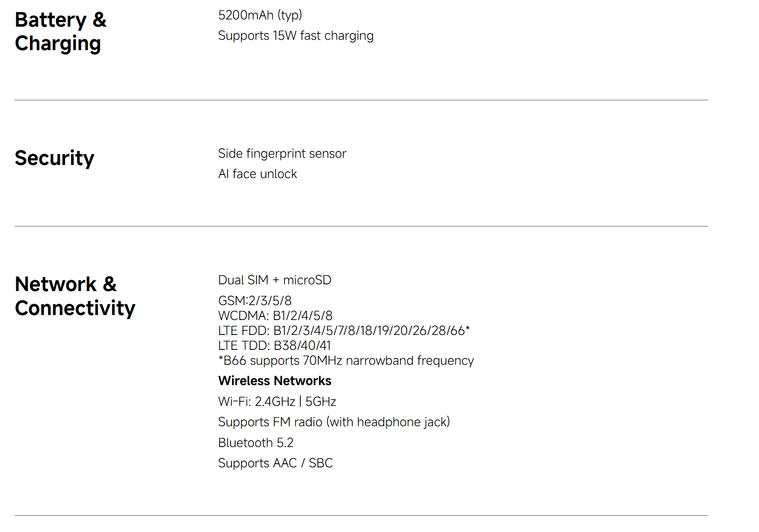
Task: Click the Bluetooth 5.2 text
Action: pos(256,443)
